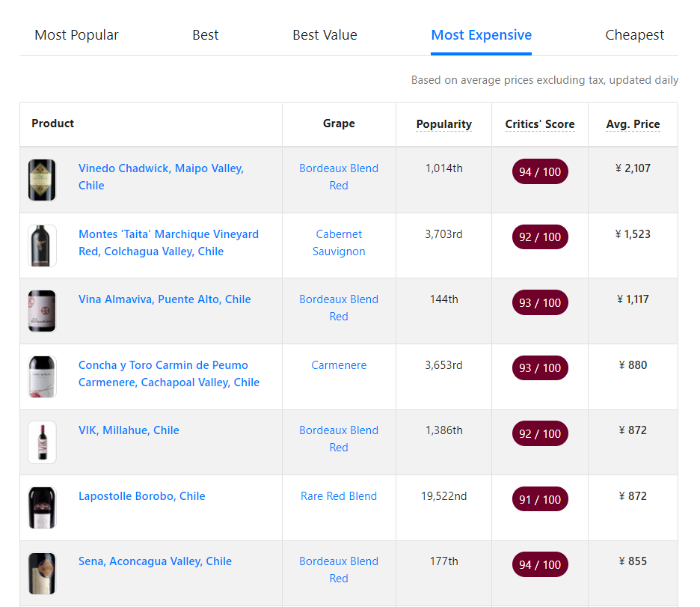Click the Popularity column header
Viewport: 700px width, 607px height.
pos(443,124)
